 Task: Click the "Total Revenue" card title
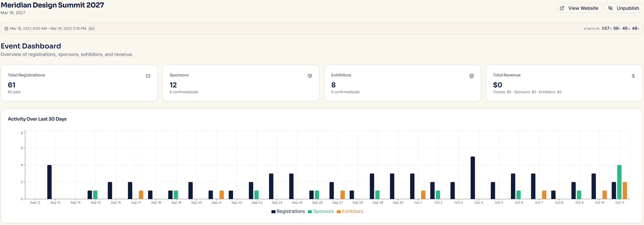(x=507, y=75)
